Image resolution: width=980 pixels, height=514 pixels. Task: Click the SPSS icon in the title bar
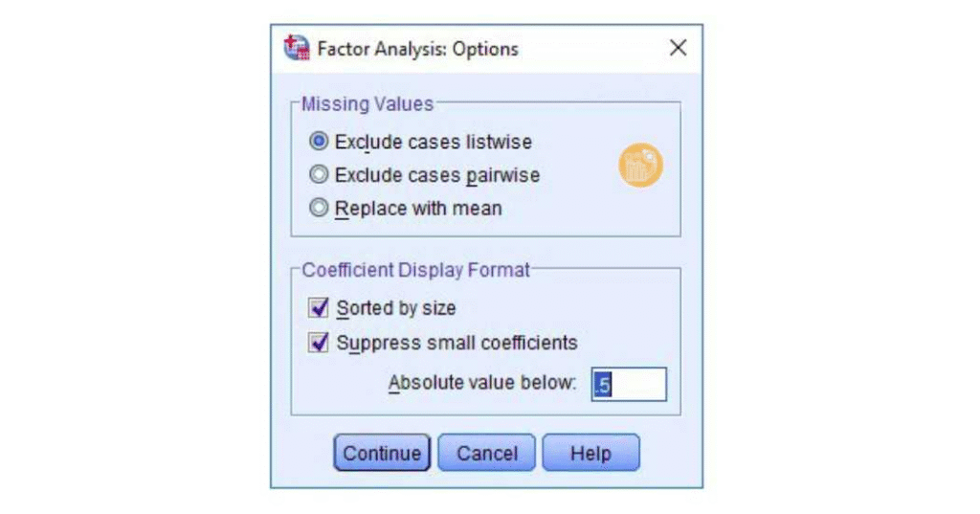click(298, 49)
